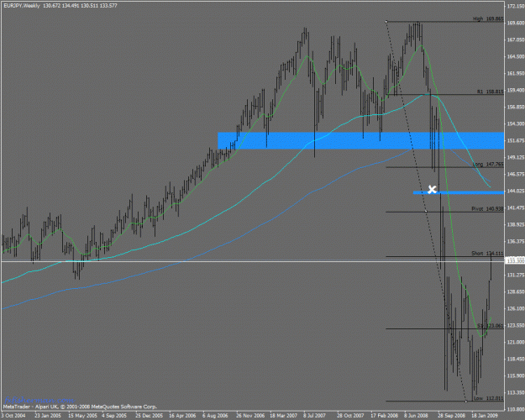Click the '25 Dec 2005' date label
Screen dimensions: 525x420
click(149, 415)
